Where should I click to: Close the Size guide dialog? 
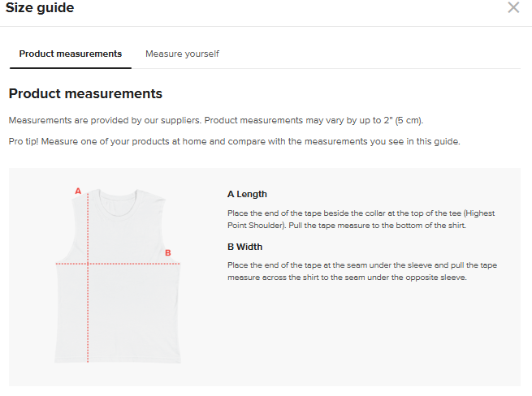click(513, 8)
